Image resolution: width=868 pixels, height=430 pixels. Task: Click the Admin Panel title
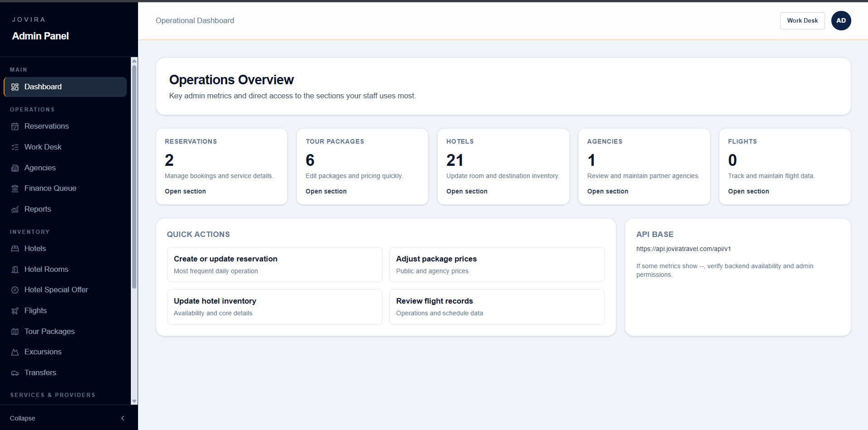[x=40, y=36]
